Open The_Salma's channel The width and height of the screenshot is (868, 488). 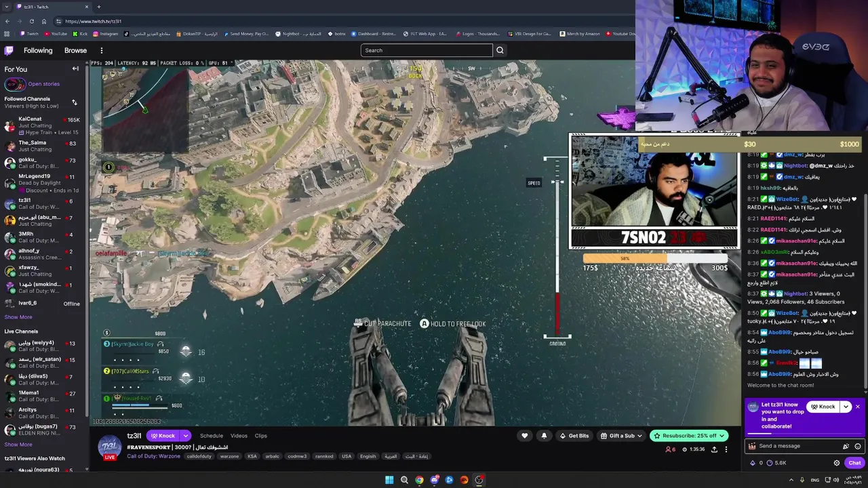click(41, 146)
